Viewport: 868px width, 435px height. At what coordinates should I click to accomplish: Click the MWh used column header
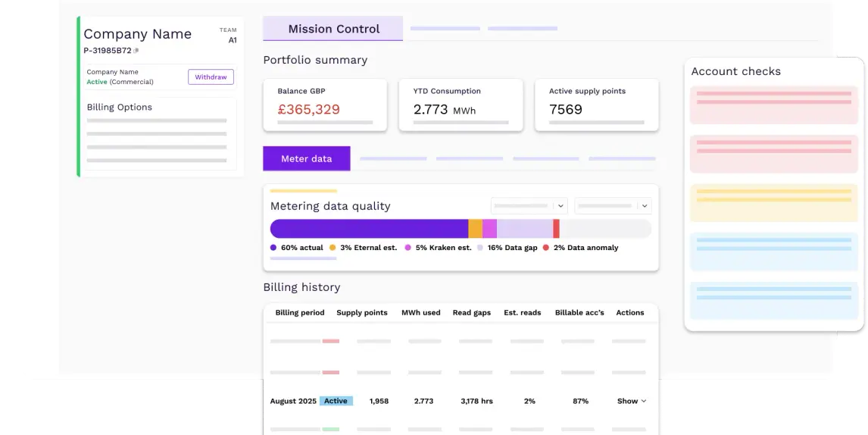pos(420,312)
